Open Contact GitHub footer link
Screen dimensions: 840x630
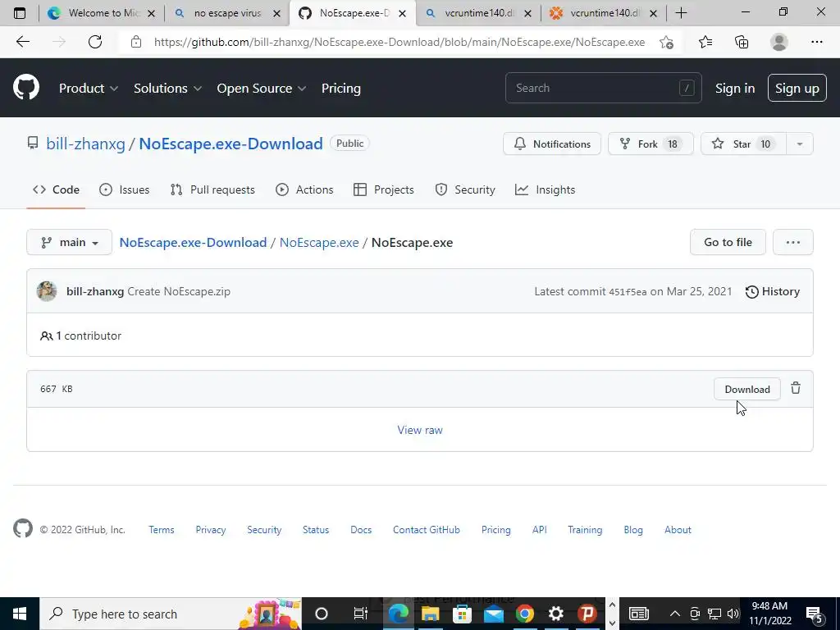pos(427,529)
